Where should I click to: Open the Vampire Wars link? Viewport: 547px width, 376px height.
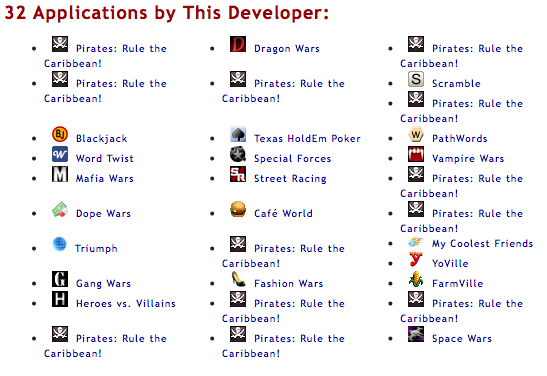468,159
